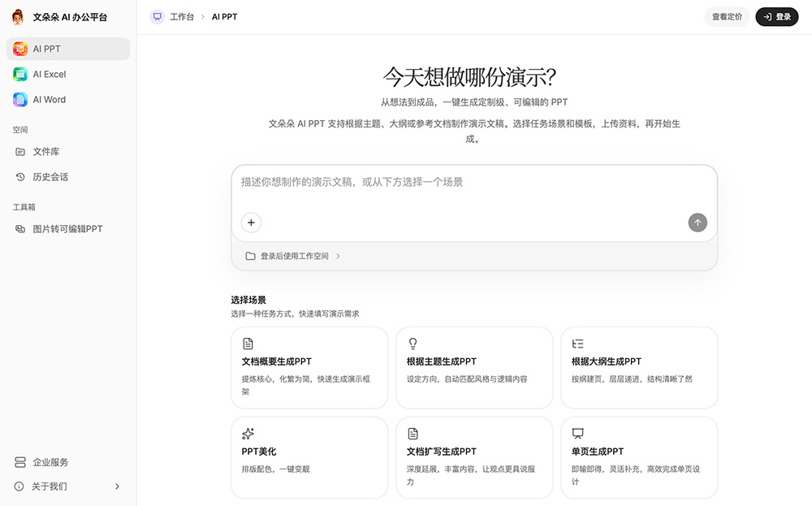Screen dimensions: 812x506
Task: Open AI Excel in the sidebar
Action: tap(68, 74)
